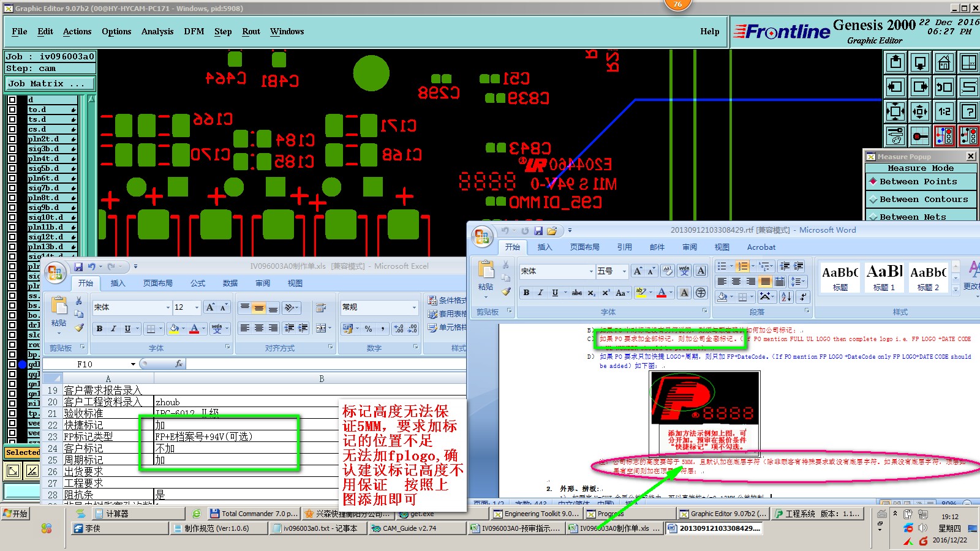Click the pan left arrow icon
This screenshot has width=980, height=551.
(895, 87)
